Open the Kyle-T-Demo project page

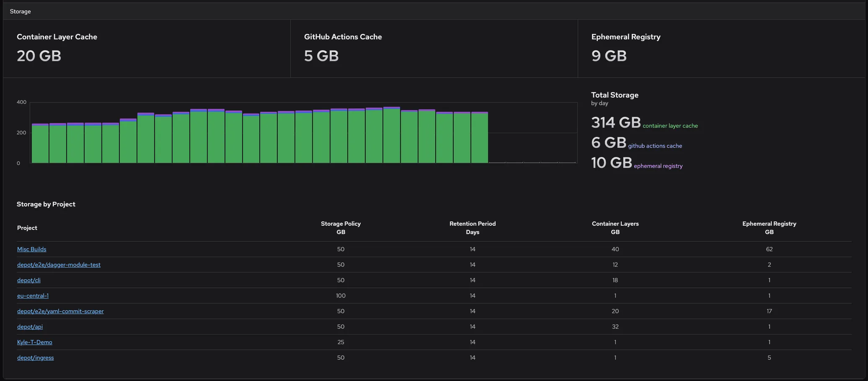(x=34, y=342)
